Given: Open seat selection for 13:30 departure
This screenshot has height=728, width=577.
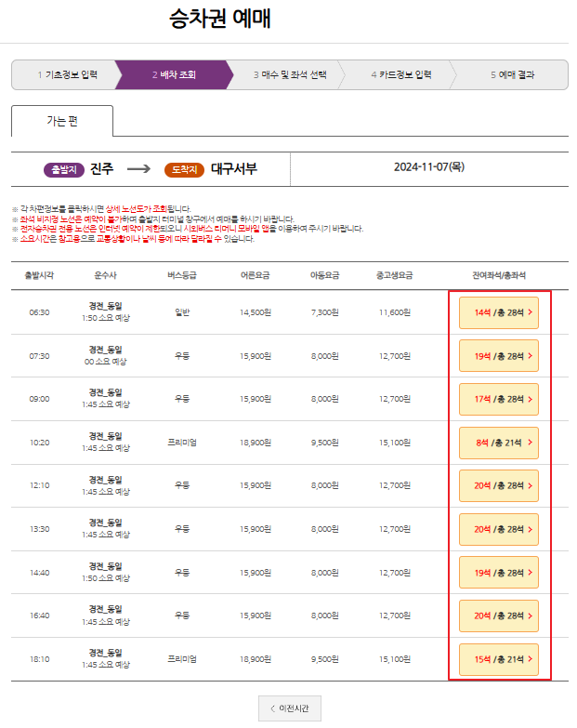Looking at the screenshot, I should (499, 529).
